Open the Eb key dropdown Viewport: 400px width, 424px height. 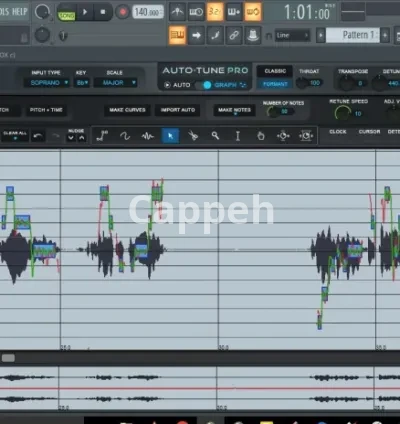[x=82, y=83]
